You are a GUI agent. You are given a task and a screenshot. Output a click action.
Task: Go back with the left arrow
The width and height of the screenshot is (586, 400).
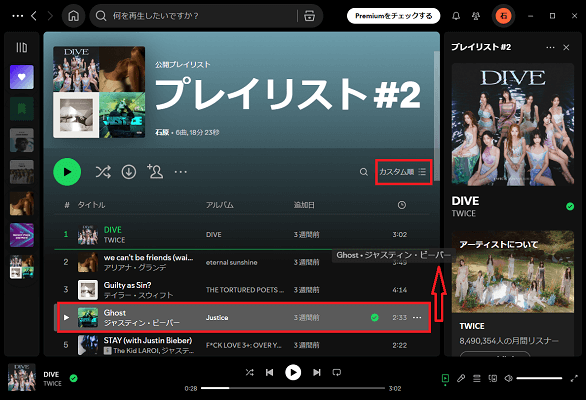tap(34, 16)
